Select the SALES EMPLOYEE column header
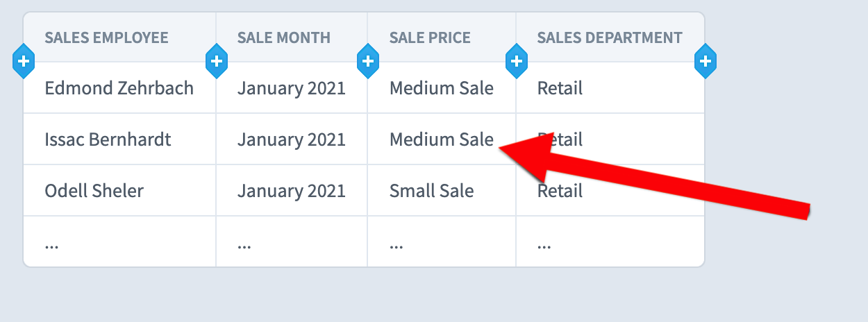 [x=106, y=37]
